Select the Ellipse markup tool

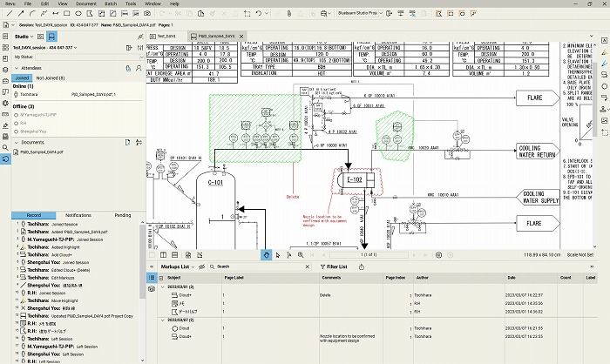coord(78,14)
